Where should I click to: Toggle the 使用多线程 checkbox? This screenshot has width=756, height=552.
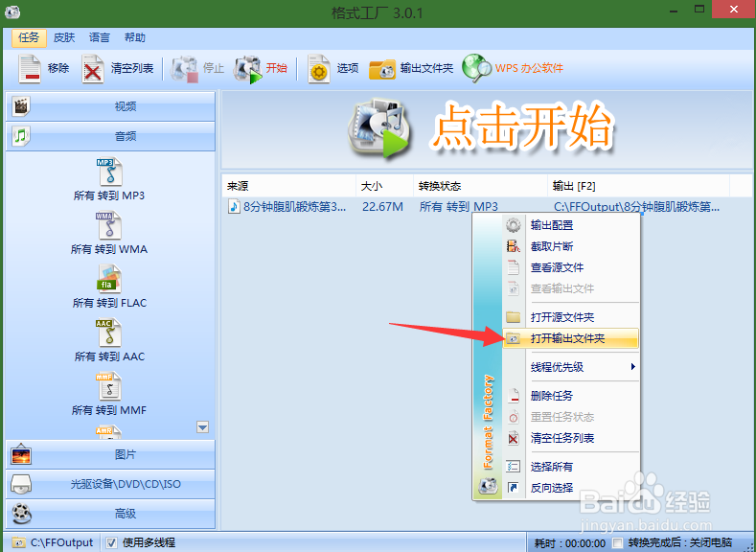coord(111,542)
